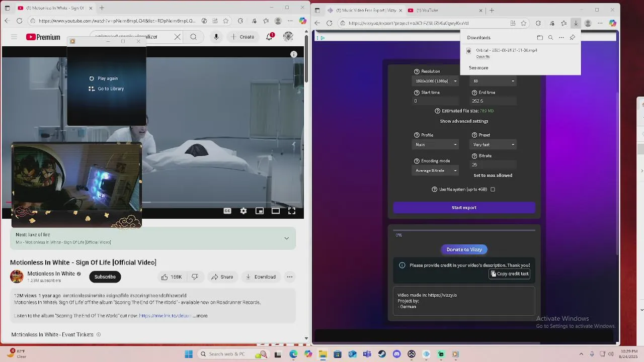Image resolution: width=644 pixels, height=362 pixels.
Task: Open YouTube notifications bell
Action: [x=270, y=37]
